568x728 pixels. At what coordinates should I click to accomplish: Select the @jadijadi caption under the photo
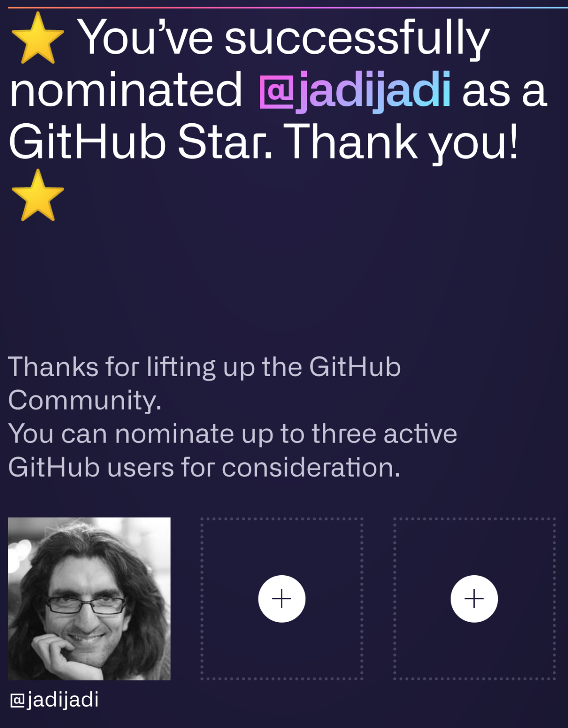(54, 699)
